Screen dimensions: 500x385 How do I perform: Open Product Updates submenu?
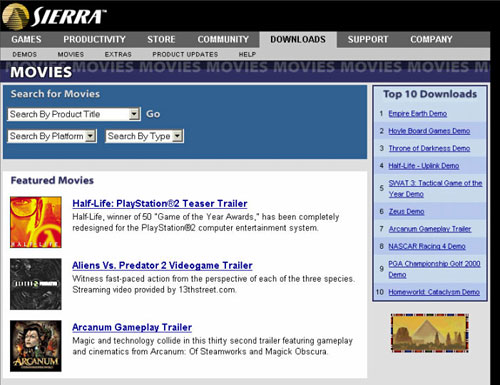click(185, 54)
